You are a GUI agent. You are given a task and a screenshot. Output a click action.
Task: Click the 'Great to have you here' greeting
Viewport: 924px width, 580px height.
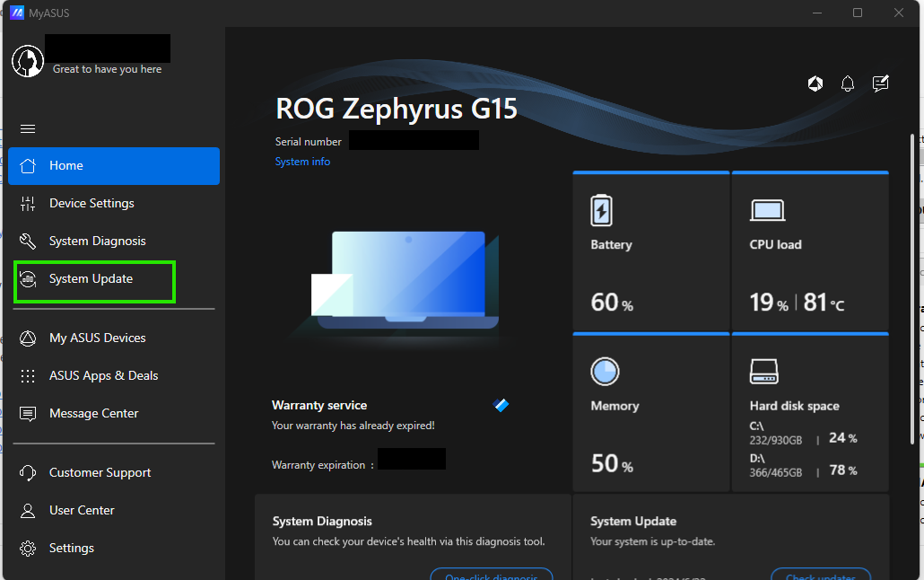click(108, 69)
